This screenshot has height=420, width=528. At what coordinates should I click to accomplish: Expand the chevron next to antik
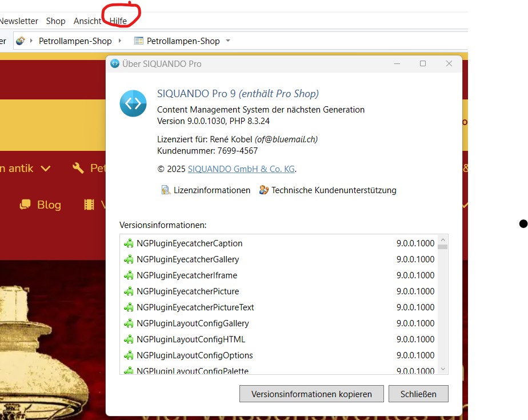tap(46, 169)
